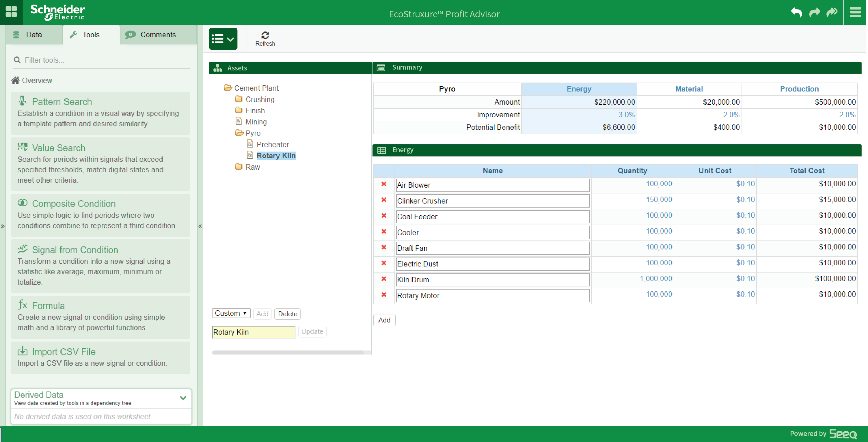Open the hamburger menu icon
The width and height of the screenshot is (868, 442).
[855, 12]
